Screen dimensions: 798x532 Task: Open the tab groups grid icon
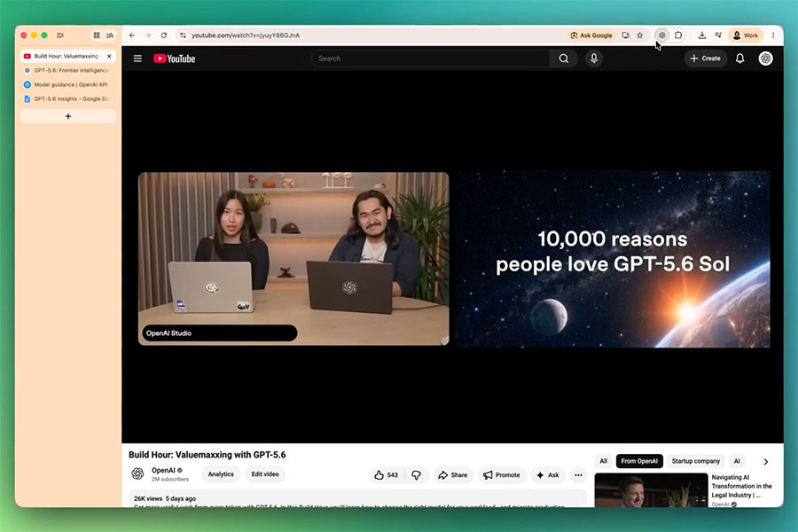pyautogui.click(x=96, y=35)
